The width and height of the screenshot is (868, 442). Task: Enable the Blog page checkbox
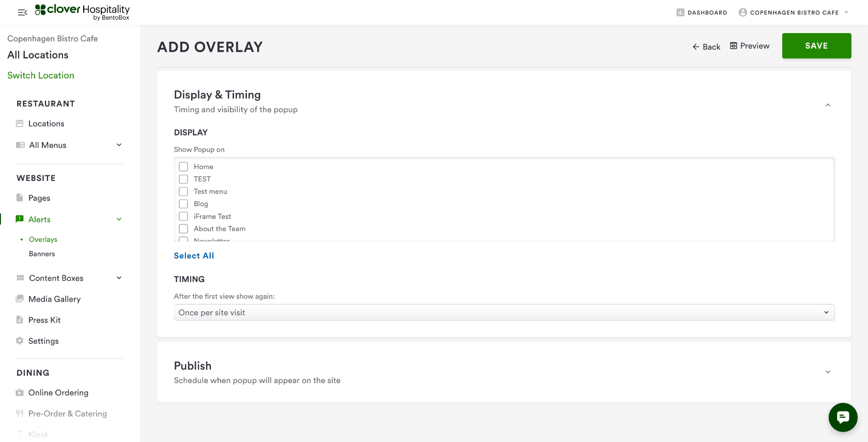pyautogui.click(x=183, y=204)
